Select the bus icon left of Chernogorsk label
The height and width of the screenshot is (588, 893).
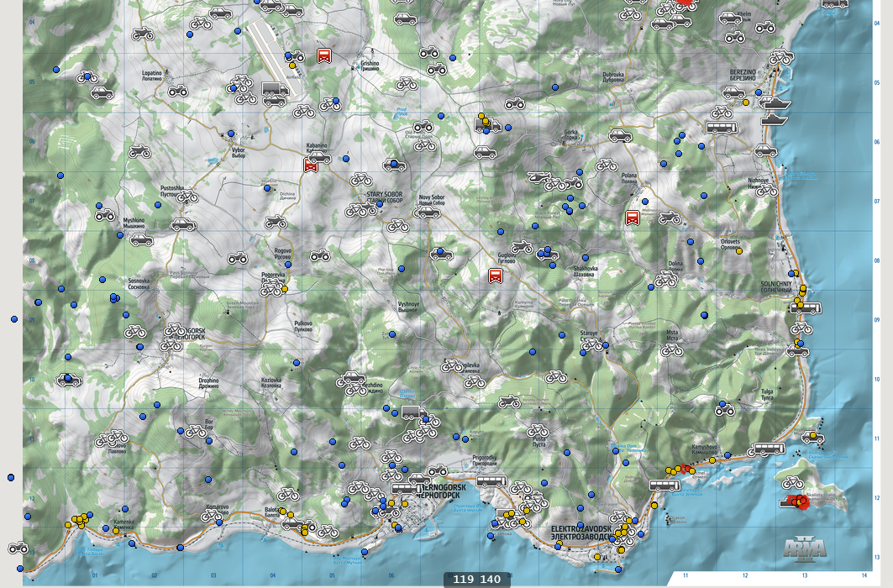click(x=406, y=488)
